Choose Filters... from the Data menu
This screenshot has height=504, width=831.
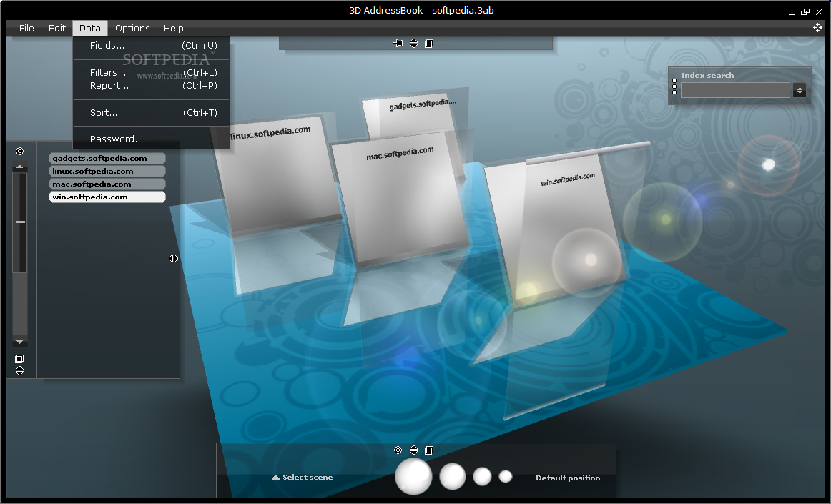151,73
